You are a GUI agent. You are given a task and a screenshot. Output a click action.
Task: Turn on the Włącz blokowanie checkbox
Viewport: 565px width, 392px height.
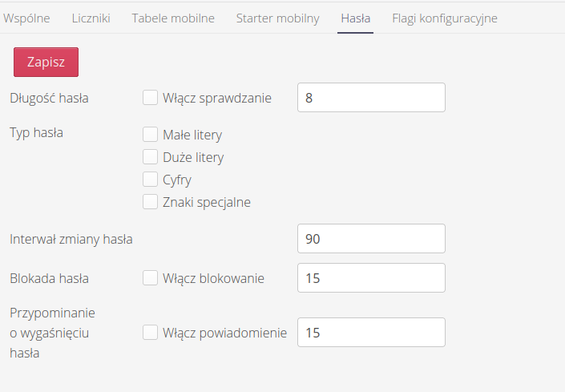(x=150, y=278)
